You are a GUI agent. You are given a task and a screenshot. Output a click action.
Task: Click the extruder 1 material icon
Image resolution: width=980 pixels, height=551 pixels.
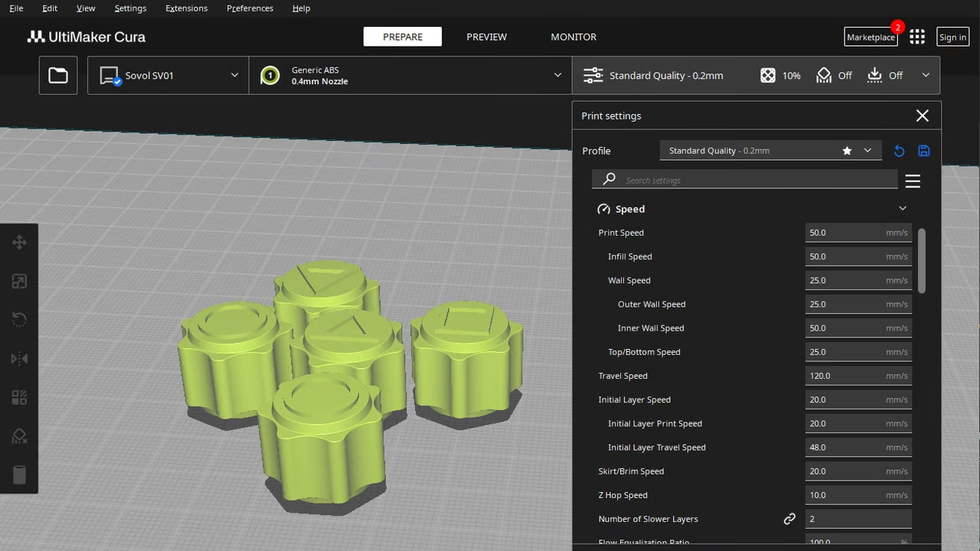[x=269, y=76]
